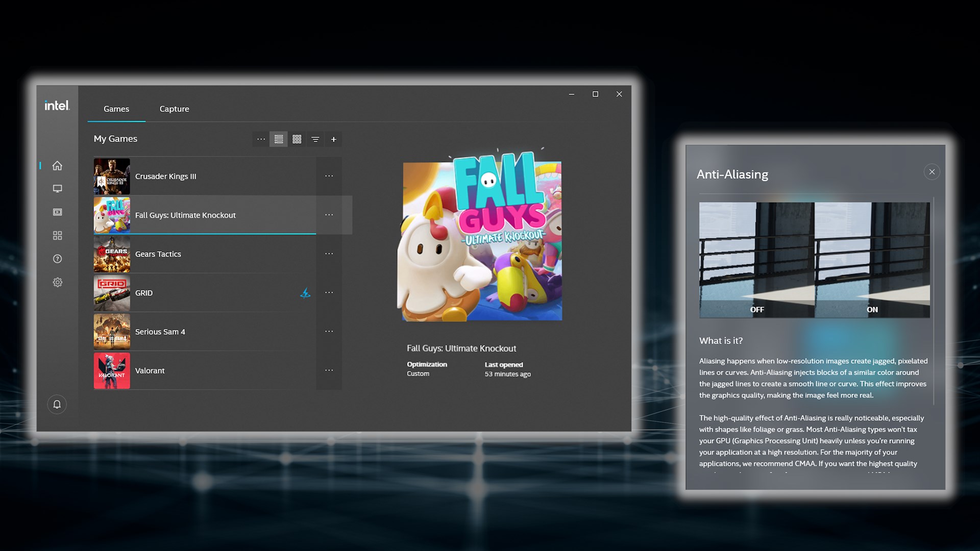This screenshot has height=551, width=980.
Task: Close the Anti-Aliasing info panel
Action: (x=932, y=172)
